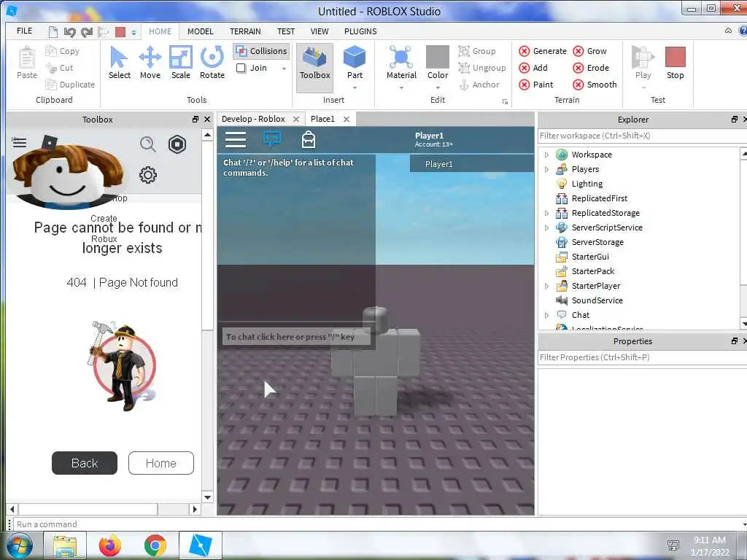Click the redo arrow in quick access toolbar
Viewport: 747px width, 560px height.
(86, 32)
